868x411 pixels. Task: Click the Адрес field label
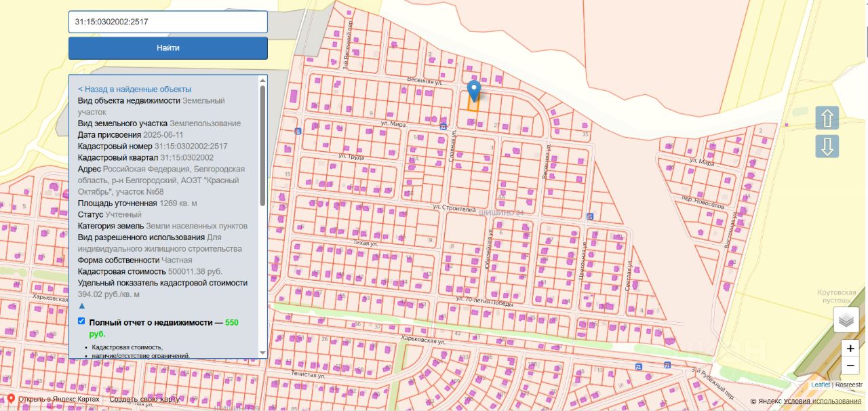[90, 169]
